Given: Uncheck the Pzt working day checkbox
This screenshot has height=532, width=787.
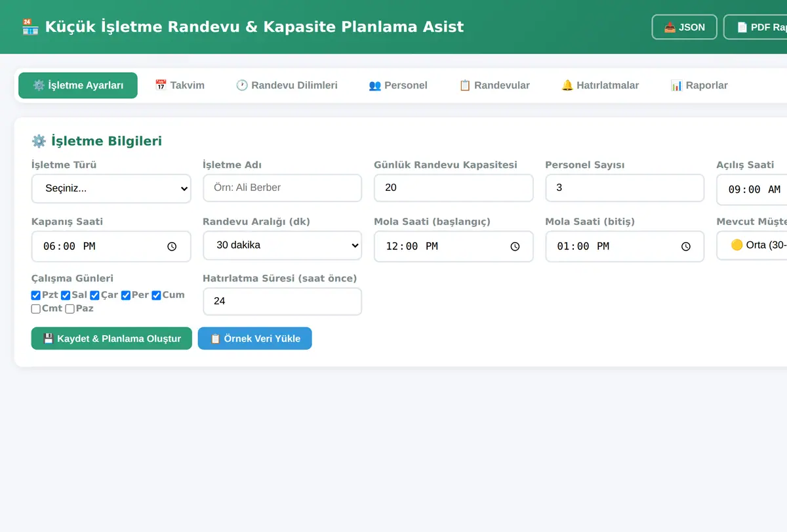Looking at the screenshot, I should tap(36, 296).
